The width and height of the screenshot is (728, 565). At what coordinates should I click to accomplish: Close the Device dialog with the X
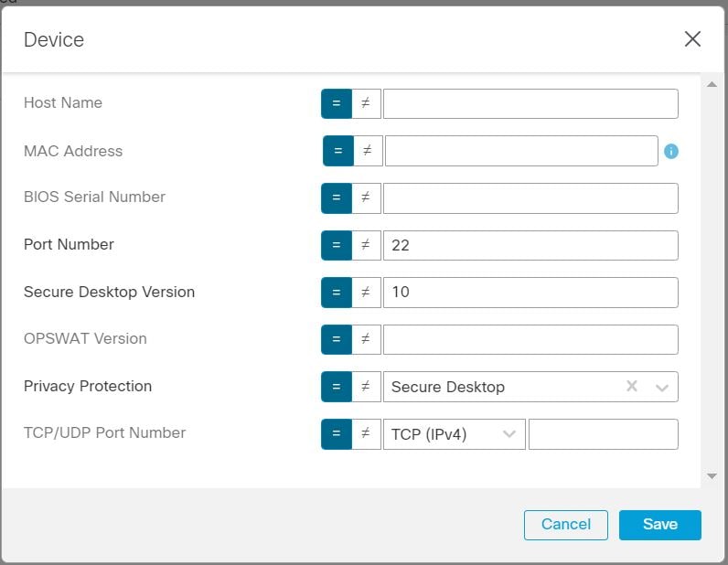tap(692, 39)
